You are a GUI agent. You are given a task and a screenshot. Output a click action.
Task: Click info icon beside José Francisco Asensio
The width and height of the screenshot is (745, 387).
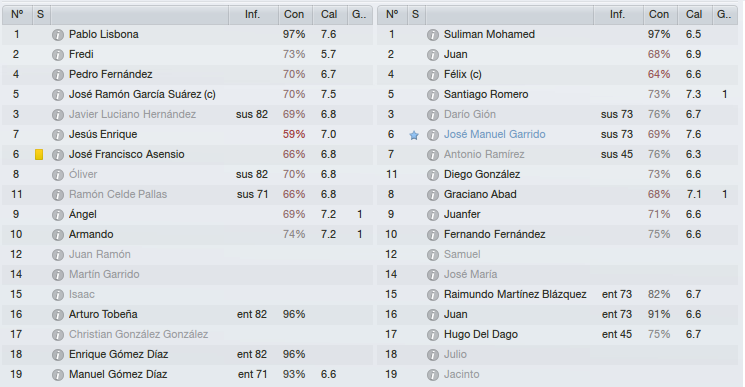(57, 155)
